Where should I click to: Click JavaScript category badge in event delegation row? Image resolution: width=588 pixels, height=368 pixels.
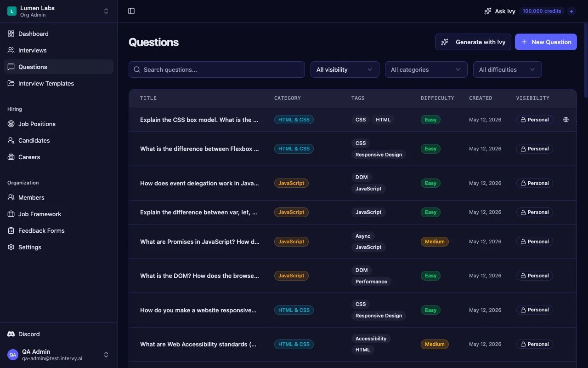tap(291, 183)
